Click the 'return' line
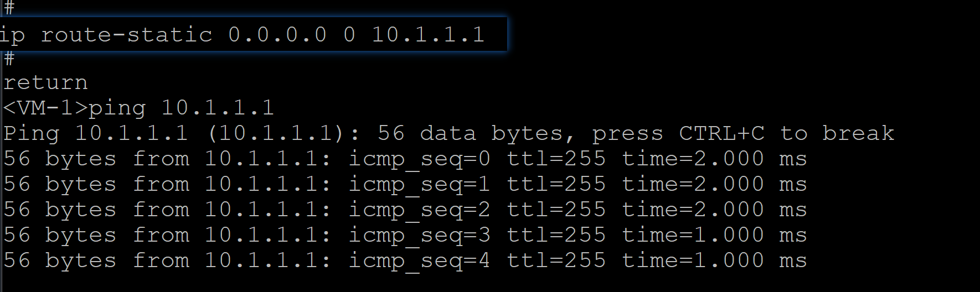Viewport: 980px width, 292px height. click(x=45, y=83)
